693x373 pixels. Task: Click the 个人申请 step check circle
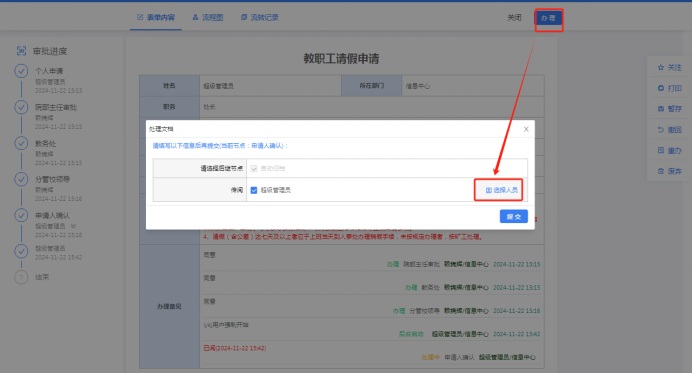pos(21,71)
